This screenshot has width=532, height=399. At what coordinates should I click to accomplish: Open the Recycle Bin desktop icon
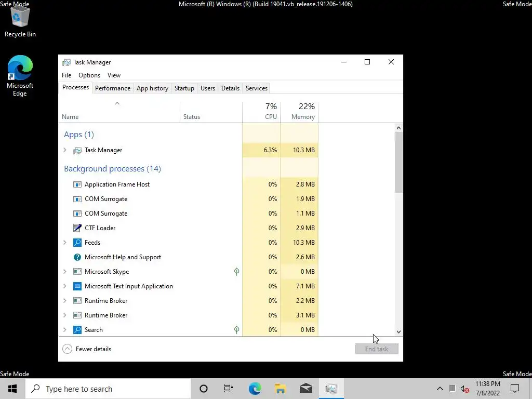coord(20,21)
